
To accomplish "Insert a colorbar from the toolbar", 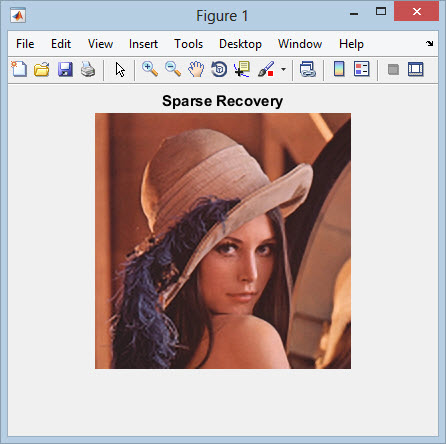I will pyautogui.click(x=339, y=69).
